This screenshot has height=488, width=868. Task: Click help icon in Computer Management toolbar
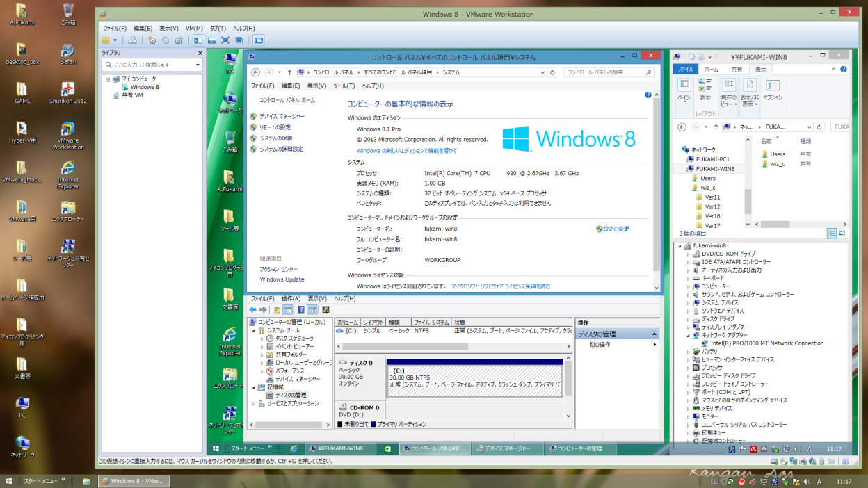(301, 309)
